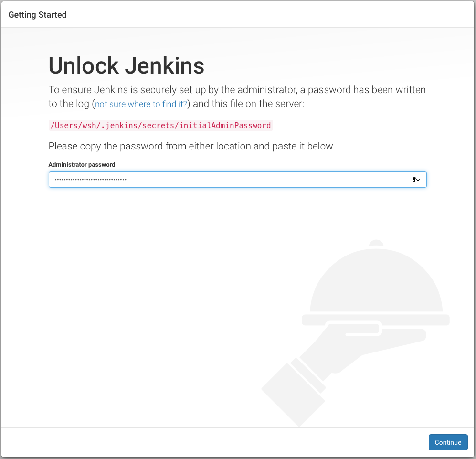Viewport: 476px width, 459px height.
Task: Click the word "Unlock" in the heading
Action: click(84, 65)
